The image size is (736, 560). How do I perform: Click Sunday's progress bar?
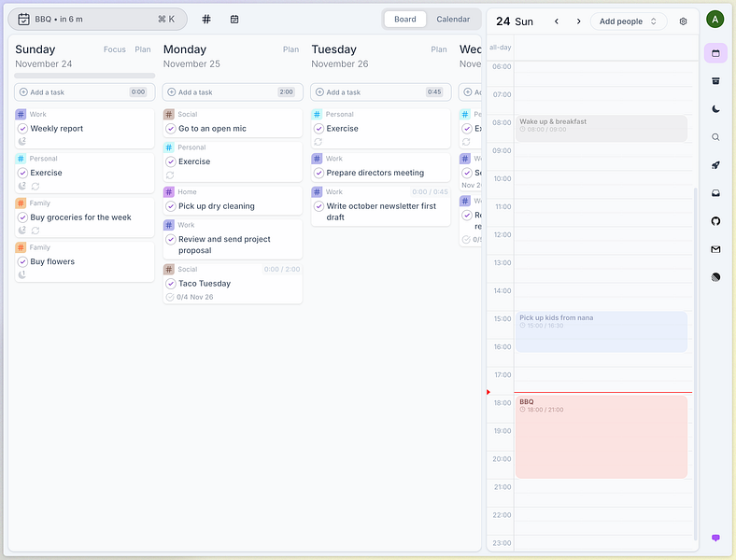point(84,76)
